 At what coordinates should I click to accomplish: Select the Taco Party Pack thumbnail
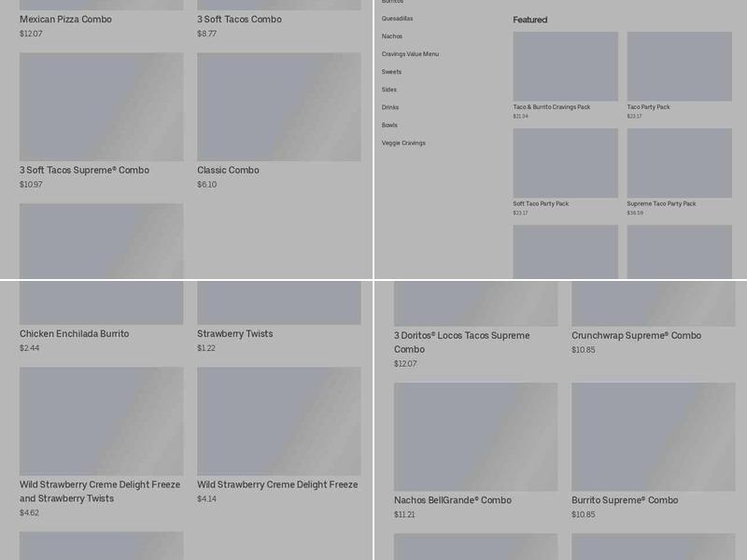point(679,66)
